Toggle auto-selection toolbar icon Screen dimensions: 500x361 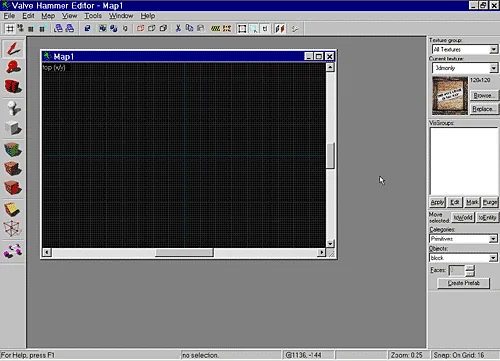coord(254,29)
